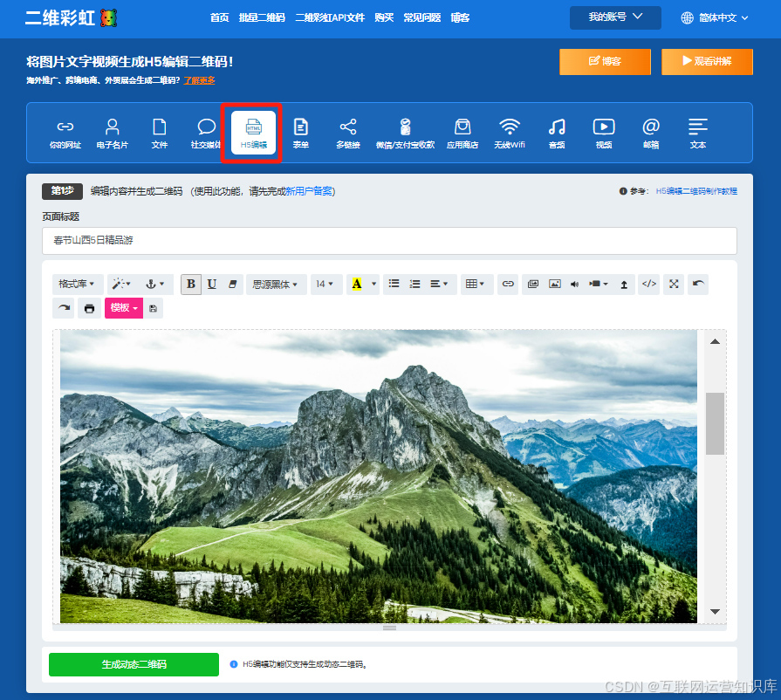Choose the 表单 form QR type
Screen dimensions: 781x700
[x=301, y=133]
